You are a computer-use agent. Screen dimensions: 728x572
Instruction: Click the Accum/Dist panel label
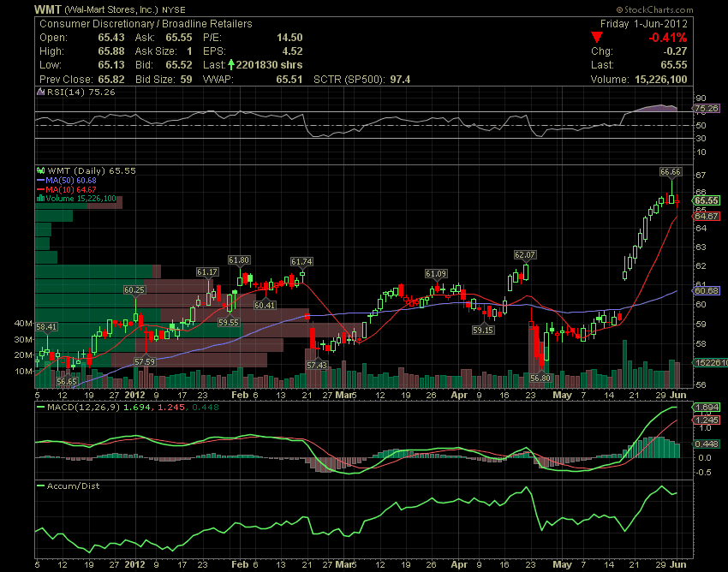point(74,486)
